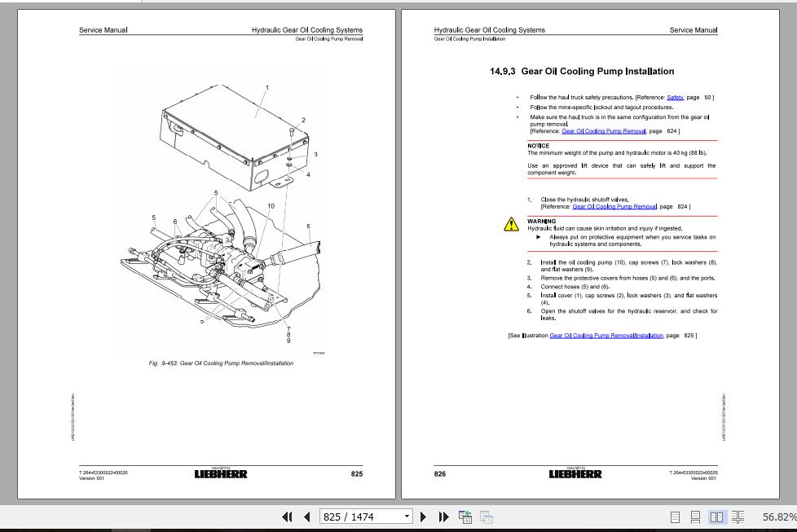The width and height of the screenshot is (797, 532).
Task: Click the next view icon
Action: [486, 517]
